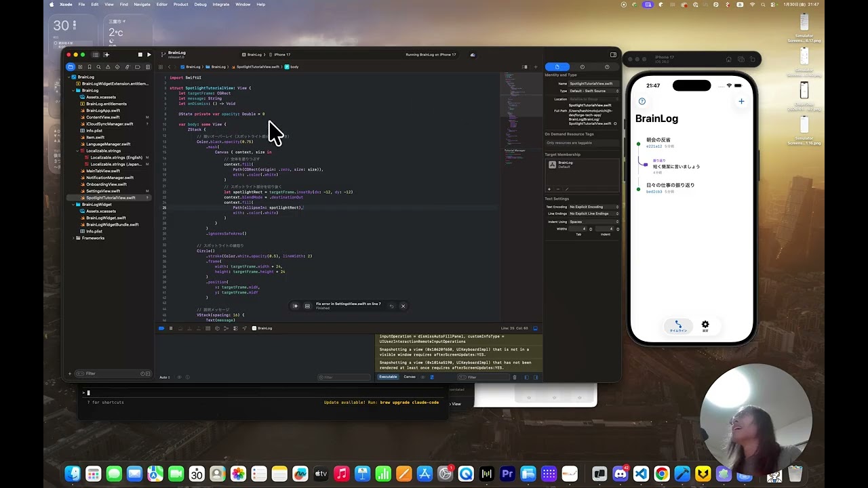Open the coding assistant sparkle in toolbar
This screenshot has width=868, height=488.
pos(106,55)
